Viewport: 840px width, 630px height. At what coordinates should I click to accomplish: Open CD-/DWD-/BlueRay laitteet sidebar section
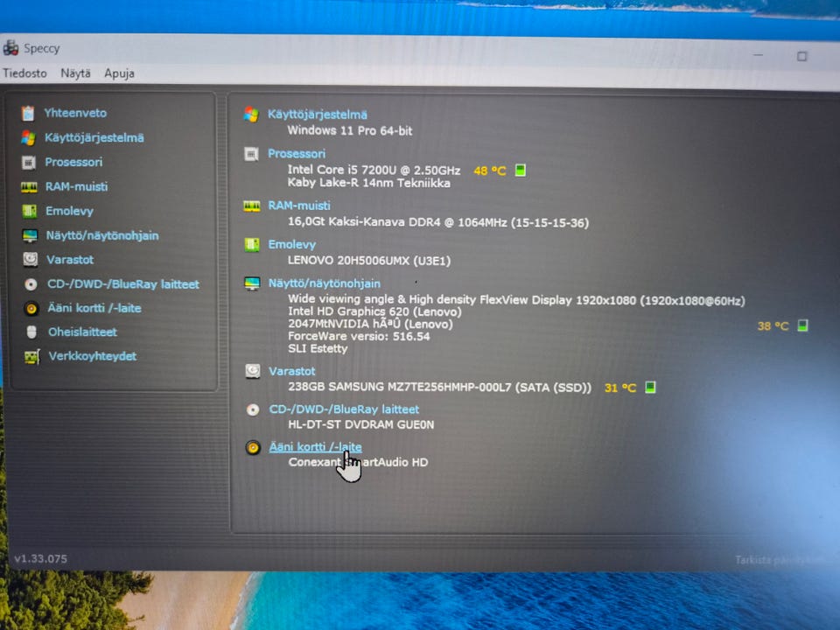pos(122,283)
